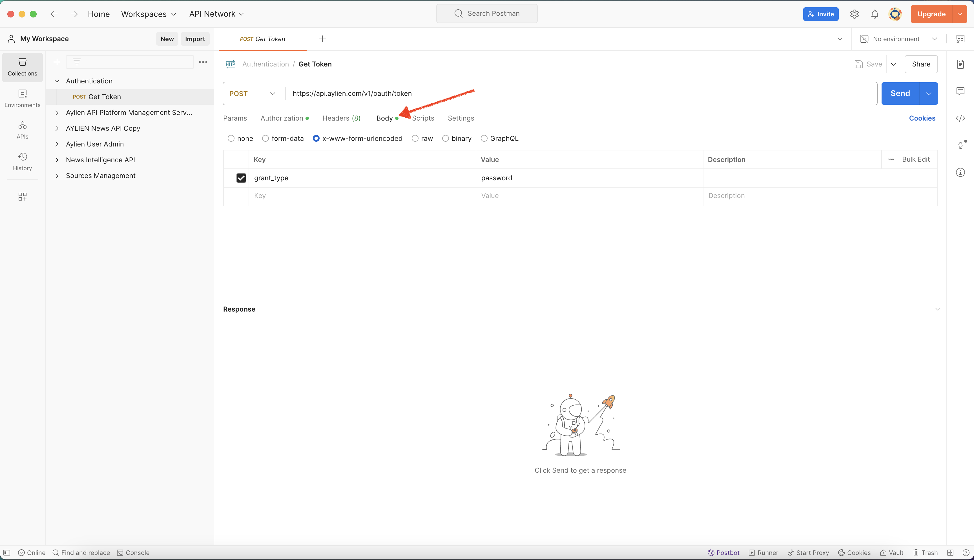This screenshot has height=560, width=974.
Task: Open the settings gear icon
Action: 855,14
